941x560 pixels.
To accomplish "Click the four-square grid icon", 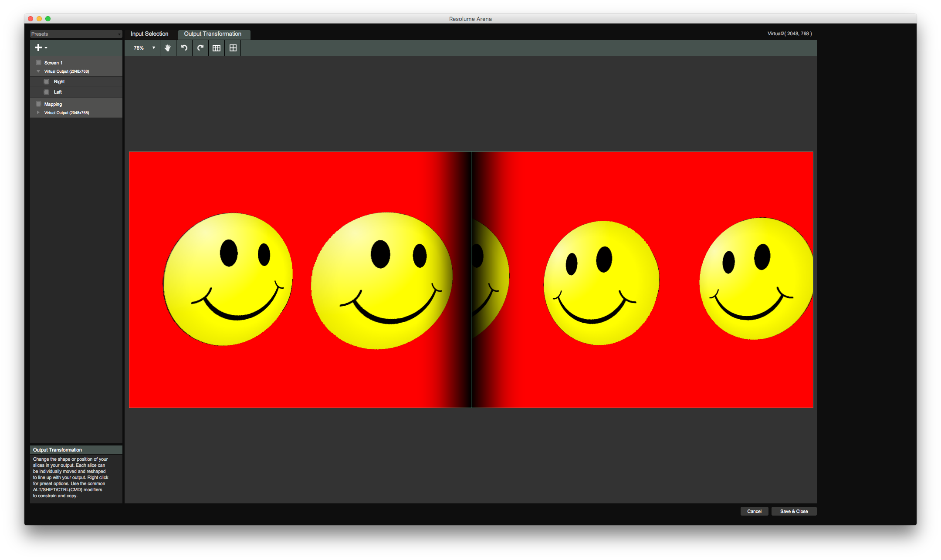I will click(233, 48).
